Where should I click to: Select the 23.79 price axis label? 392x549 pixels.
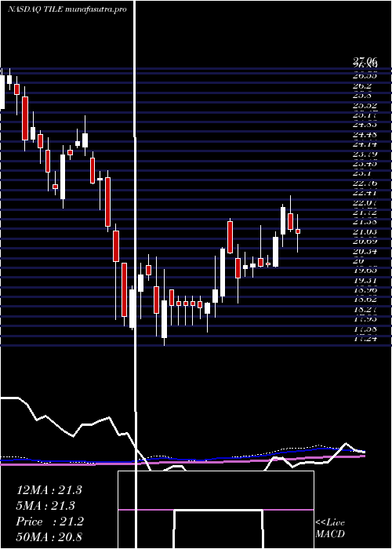365,154
